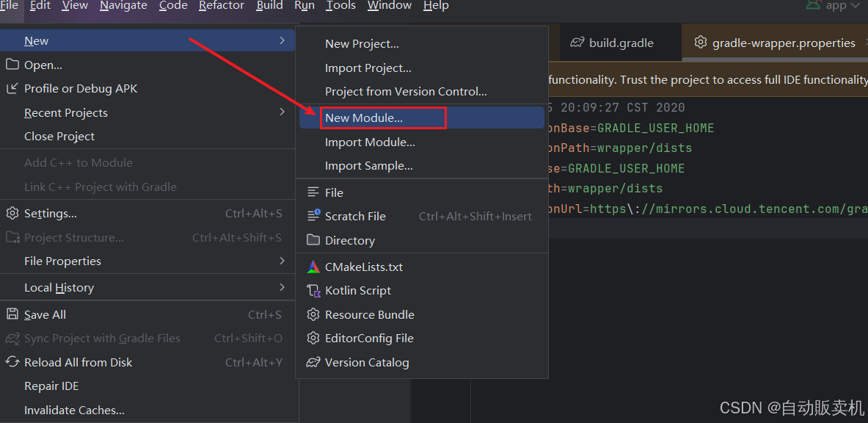This screenshot has height=423, width=868.
Task: Choose Import Project... from submenu
Action: pos(422,68)
